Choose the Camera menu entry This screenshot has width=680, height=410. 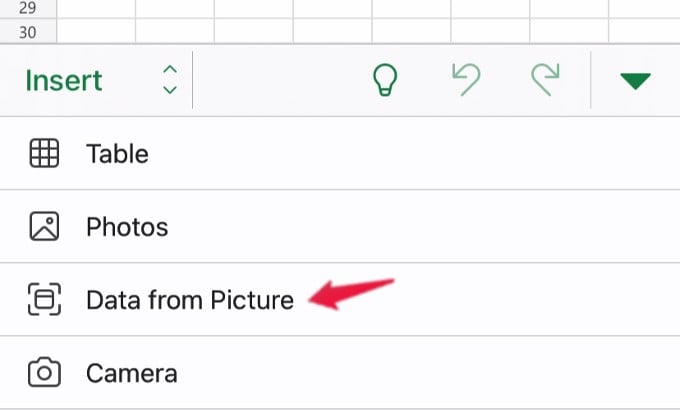pyautogui.click(x=340, y=372)
